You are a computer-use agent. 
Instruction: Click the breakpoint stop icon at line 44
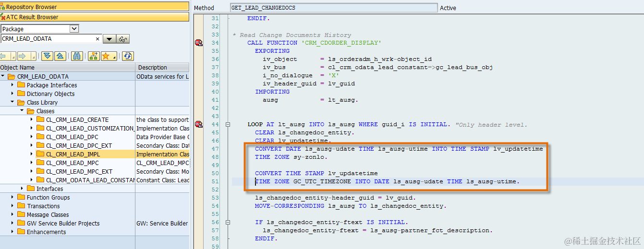pyautogui.click(x=198, y=124)
